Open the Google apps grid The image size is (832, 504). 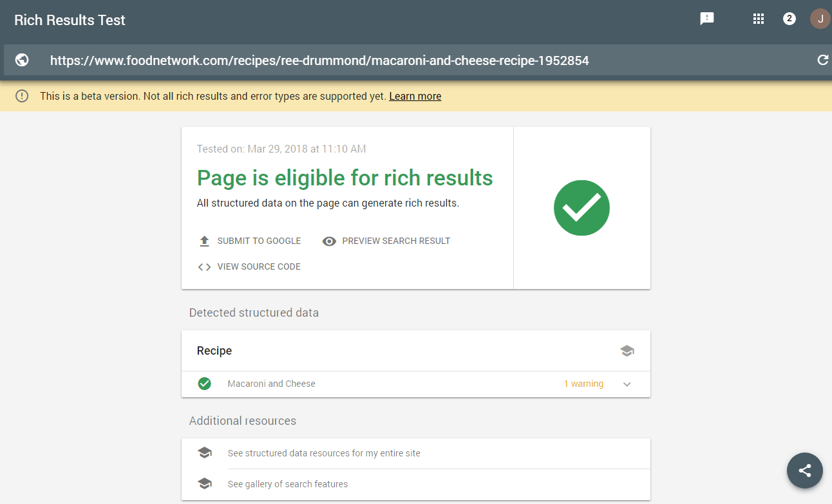click(x=759, y=19)
